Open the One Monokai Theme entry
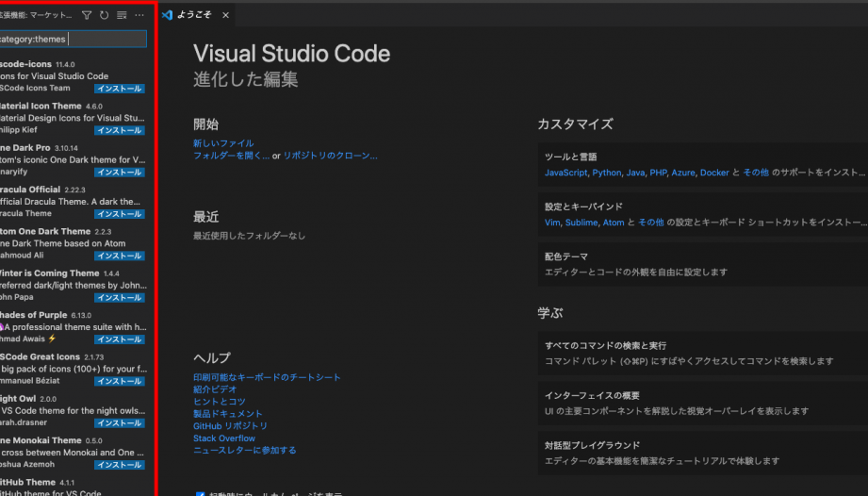The width and height of the screenshot is (868, 496). (74, 452)
